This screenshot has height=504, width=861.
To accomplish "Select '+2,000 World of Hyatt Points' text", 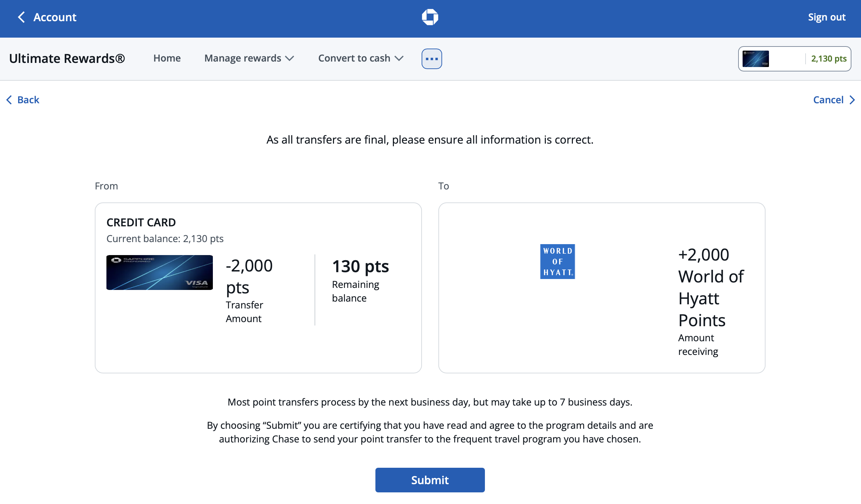I will 711,288.
